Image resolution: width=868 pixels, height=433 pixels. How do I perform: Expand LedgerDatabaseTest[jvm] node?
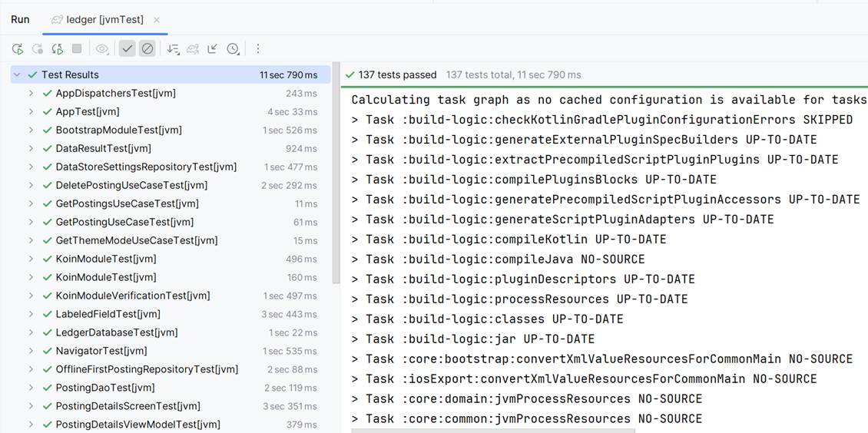click(x=31, y=332)
